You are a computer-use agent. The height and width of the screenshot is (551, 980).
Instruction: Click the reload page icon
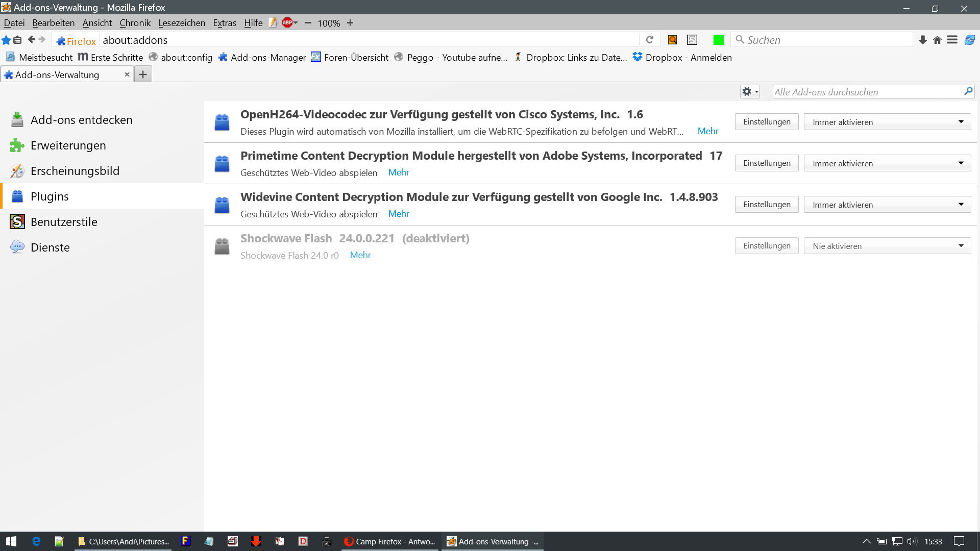tap(649, 40)
